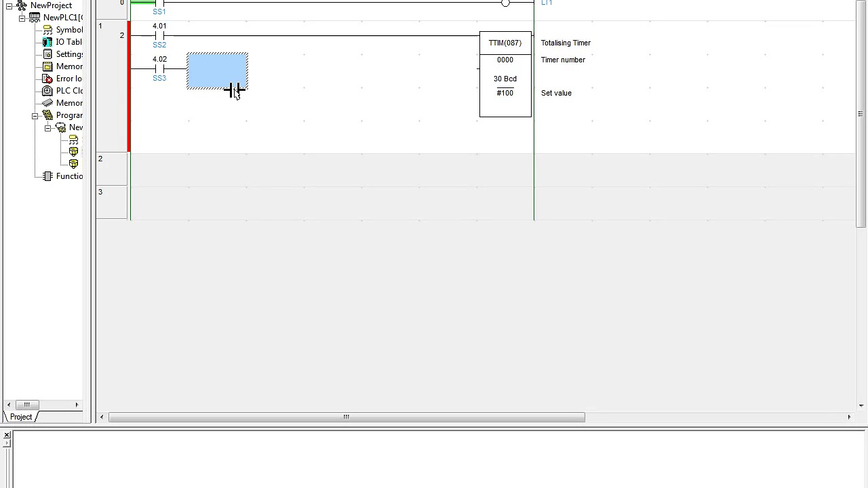Click the ladder horizontal scrollbar left arrow
This screenshot has width=868, height=488.
click(x=102, y=417)
